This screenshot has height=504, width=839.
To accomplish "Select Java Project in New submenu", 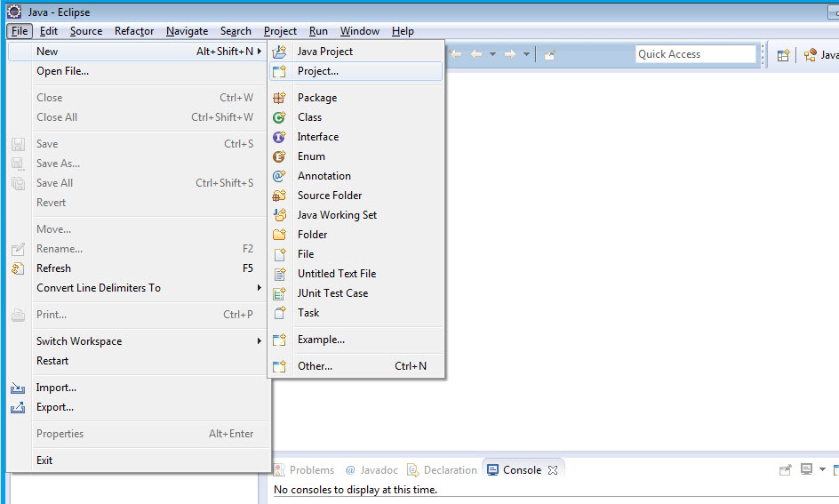I will (x=357, y=52).
